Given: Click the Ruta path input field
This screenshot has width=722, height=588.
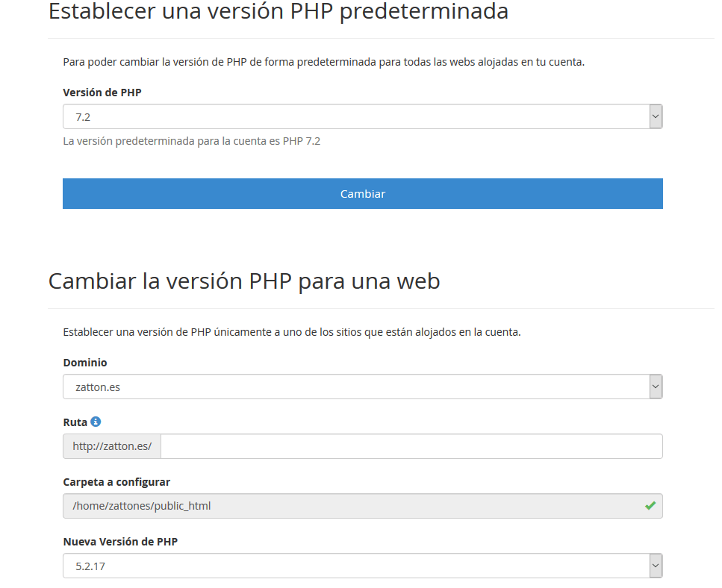Looking at the screenshot, I should (411, 446).
